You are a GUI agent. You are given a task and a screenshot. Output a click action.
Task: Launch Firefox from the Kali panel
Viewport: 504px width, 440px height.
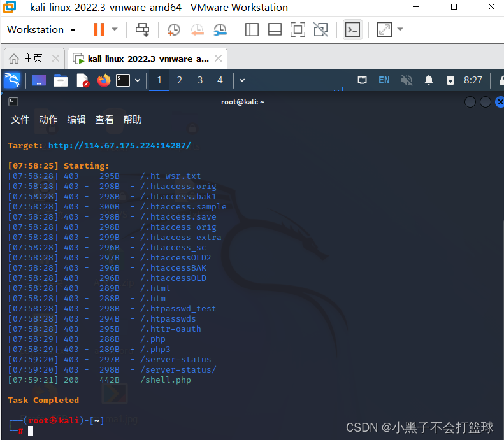click(x=103, y=80)
